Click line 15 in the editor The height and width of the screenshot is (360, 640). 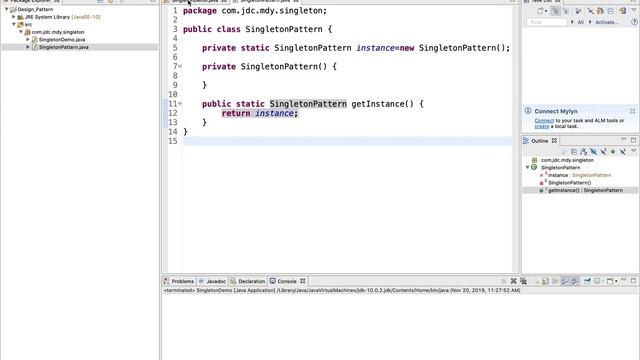[347, 141]
